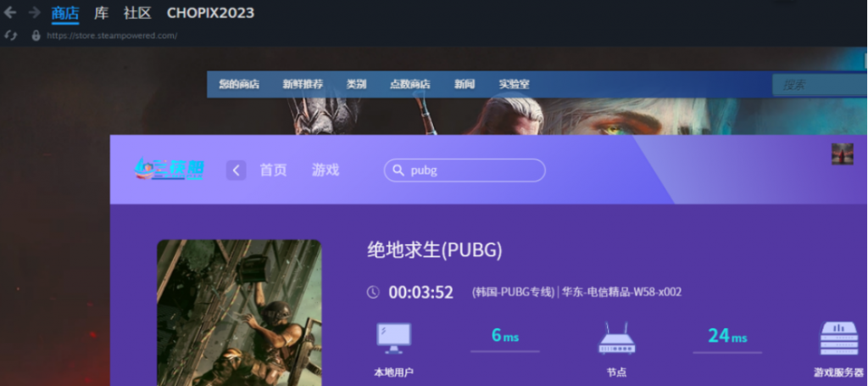The width and height of the screenshot is (868, 386).
Task: Click the 游戏服务器 label
Action: coord(838,372)
